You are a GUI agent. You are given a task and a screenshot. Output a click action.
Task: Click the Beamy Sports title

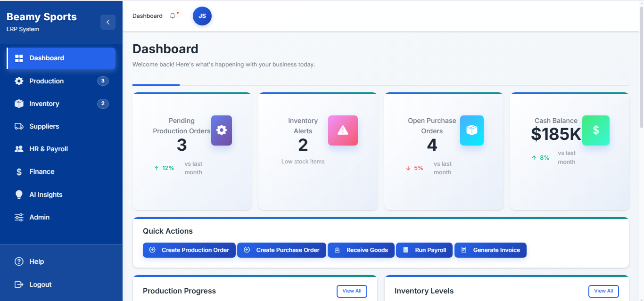(x=41, y=17)
